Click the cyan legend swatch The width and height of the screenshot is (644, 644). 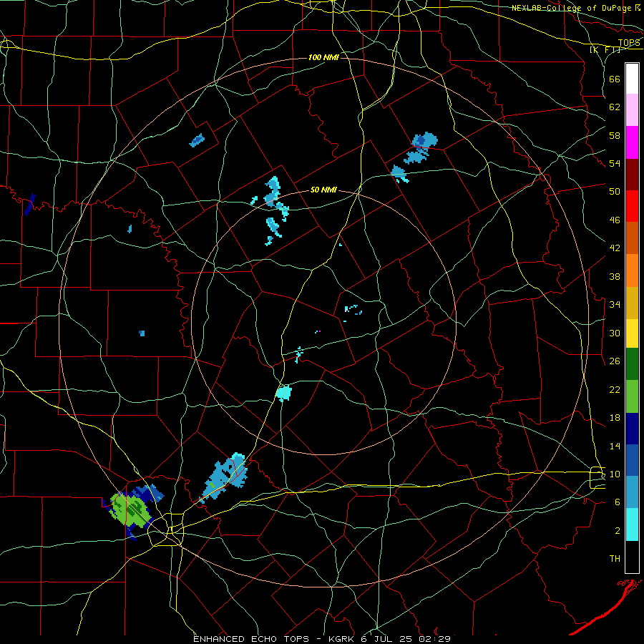click(x=632, y=525)
